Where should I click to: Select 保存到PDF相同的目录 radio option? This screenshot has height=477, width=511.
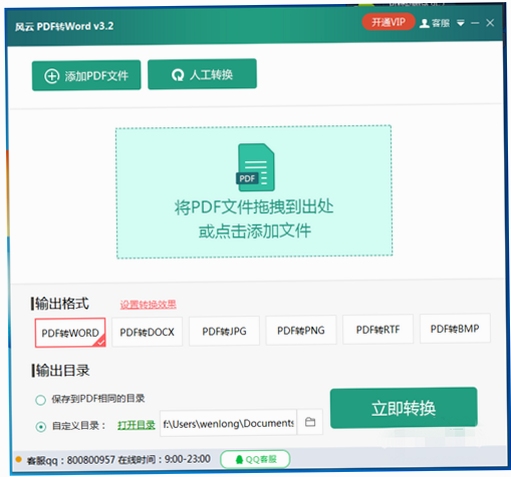[41, 400]
